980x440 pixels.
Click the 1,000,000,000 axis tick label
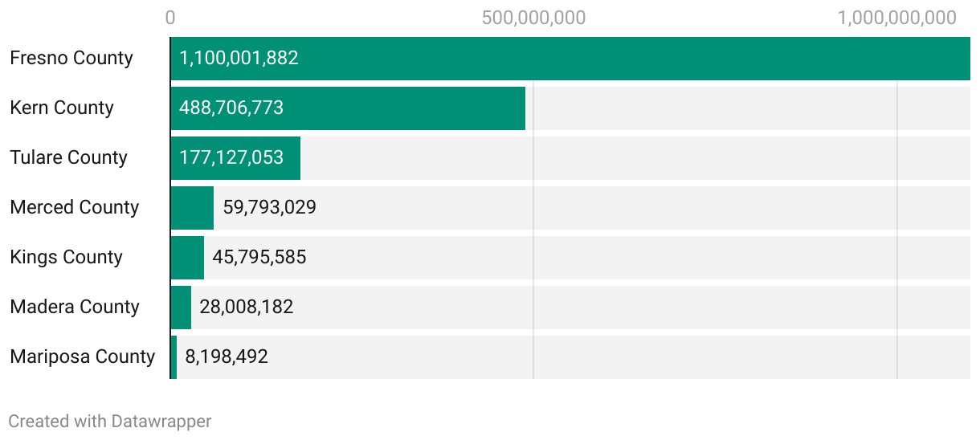pos(896,18)
